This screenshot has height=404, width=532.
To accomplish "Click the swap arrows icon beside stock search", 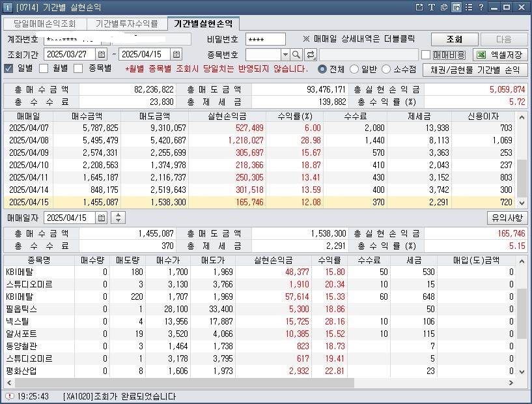I will [x=311, y=55].
